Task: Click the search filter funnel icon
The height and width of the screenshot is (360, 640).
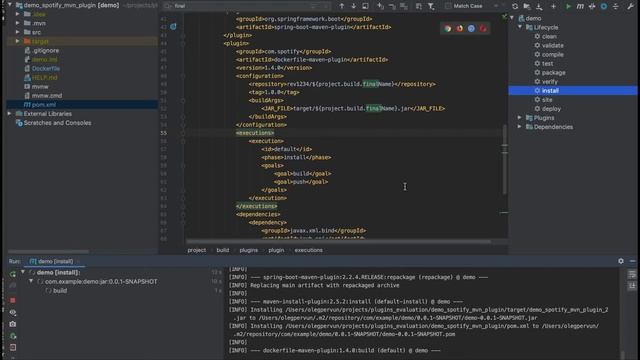Action: [431, 6]
